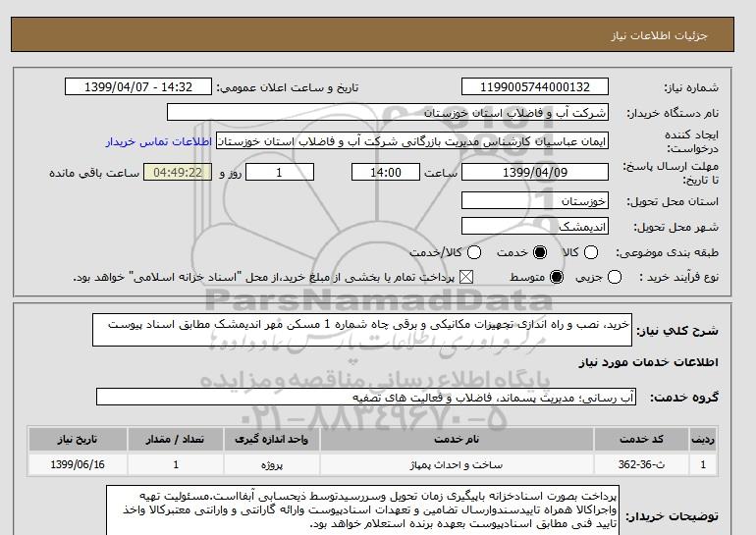Image resolution: width=756 pixels, height=535 pixels.
Task: Click the ردیف column header
Action: click(703, 439)
